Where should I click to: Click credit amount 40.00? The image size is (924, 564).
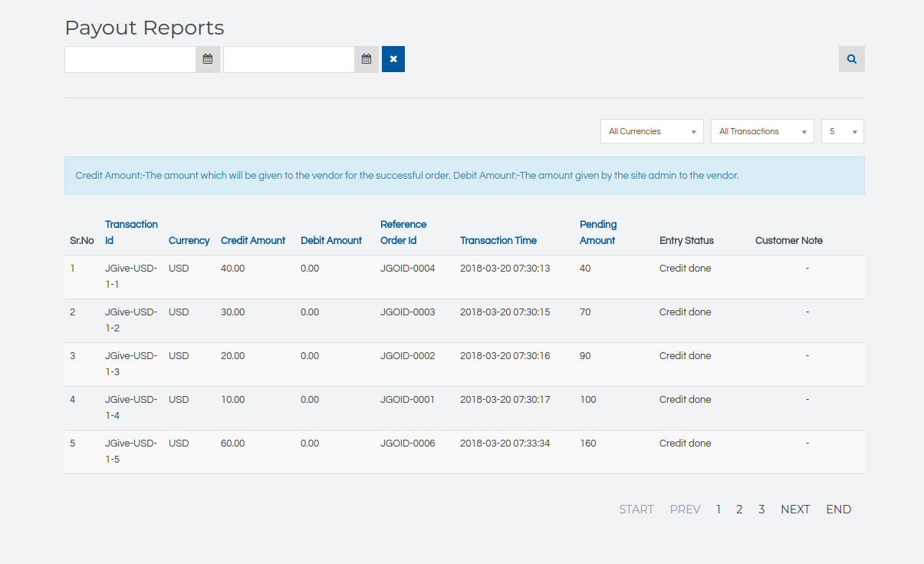[233, 269]
